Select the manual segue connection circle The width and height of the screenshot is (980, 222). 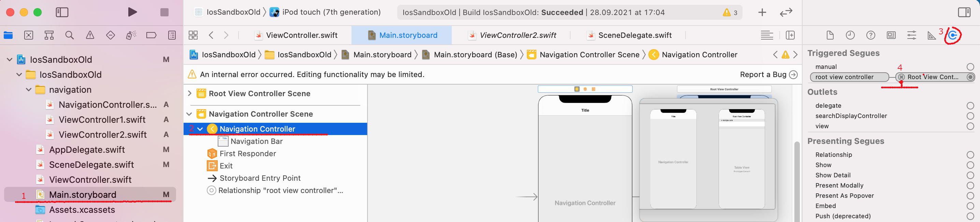[x=970, y=67]
